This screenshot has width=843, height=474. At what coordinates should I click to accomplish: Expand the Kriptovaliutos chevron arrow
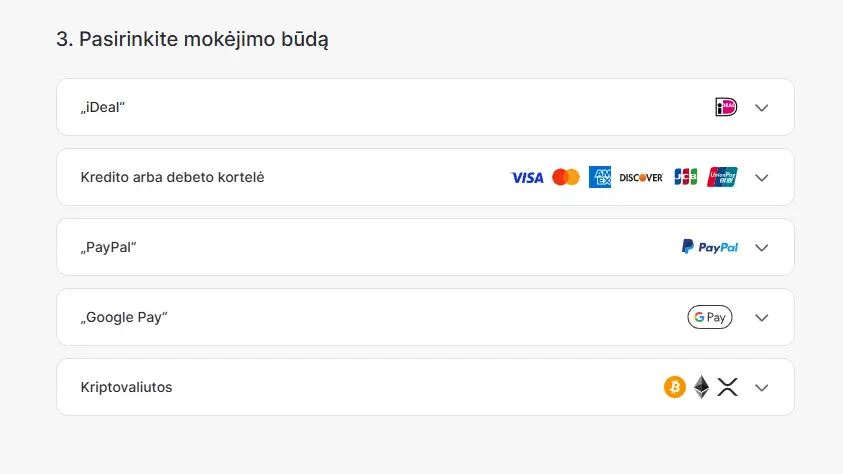762,388
